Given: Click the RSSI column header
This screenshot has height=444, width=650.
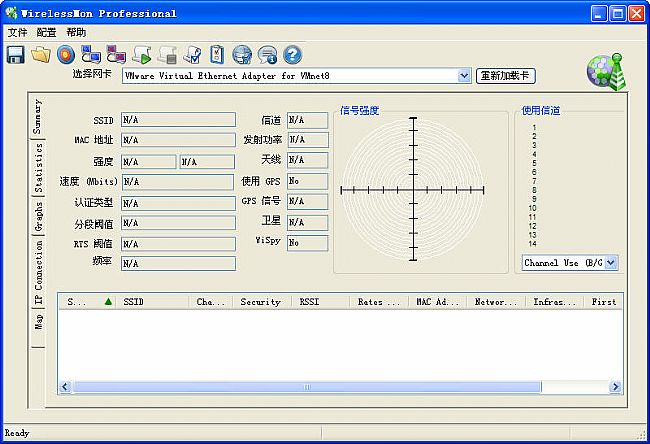Looking at the screenshot, I should coord(320,302).
